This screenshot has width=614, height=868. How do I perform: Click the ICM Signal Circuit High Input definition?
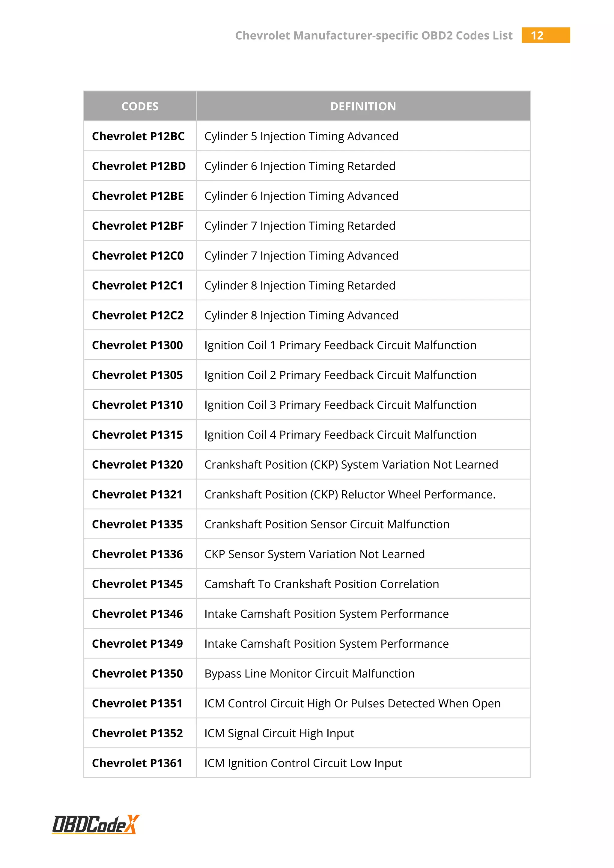pos(279,733)
